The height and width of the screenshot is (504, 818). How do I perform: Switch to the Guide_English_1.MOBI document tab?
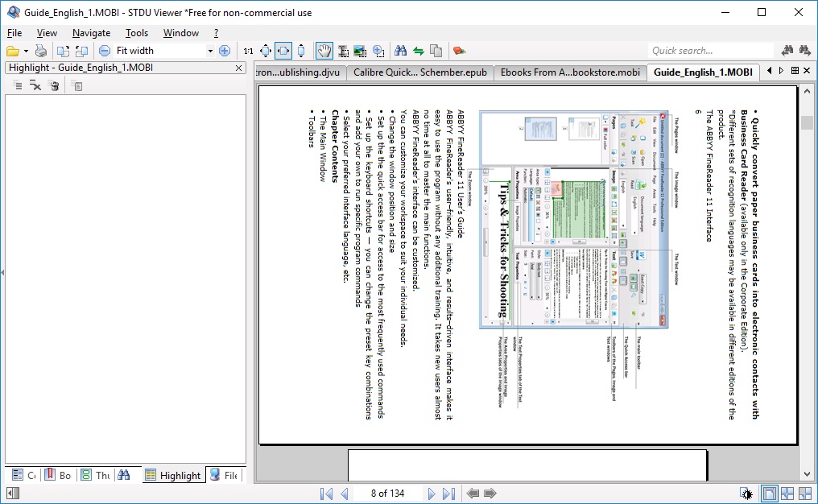coord(702,72)
